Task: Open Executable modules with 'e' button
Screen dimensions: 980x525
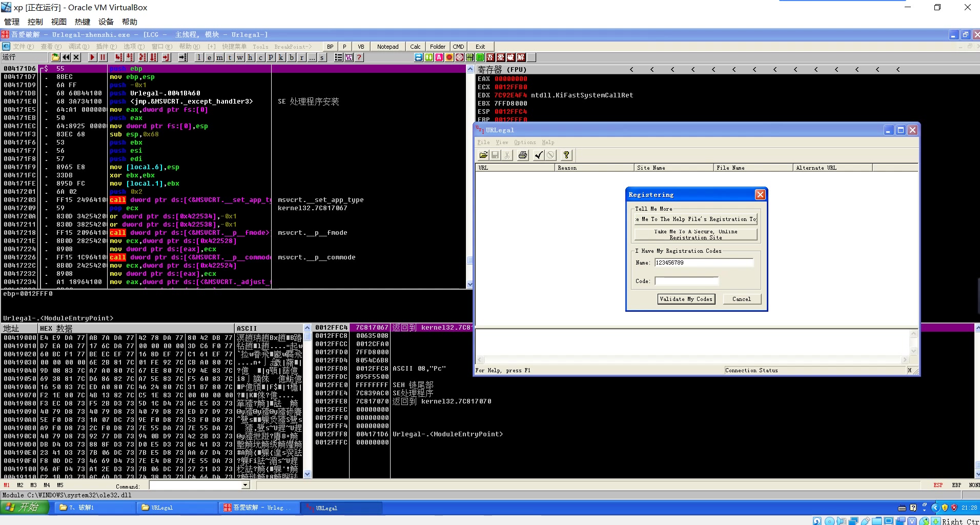Action: point(210,57)
